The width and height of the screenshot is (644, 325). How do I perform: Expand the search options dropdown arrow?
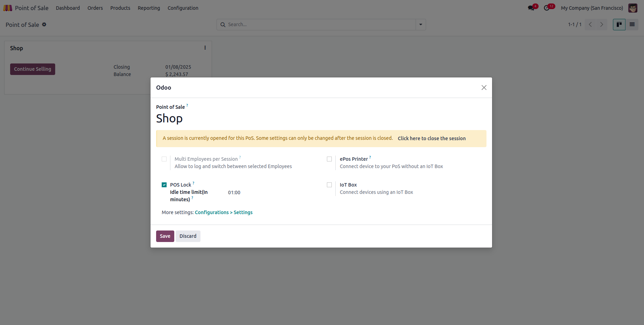click(420, 24)
